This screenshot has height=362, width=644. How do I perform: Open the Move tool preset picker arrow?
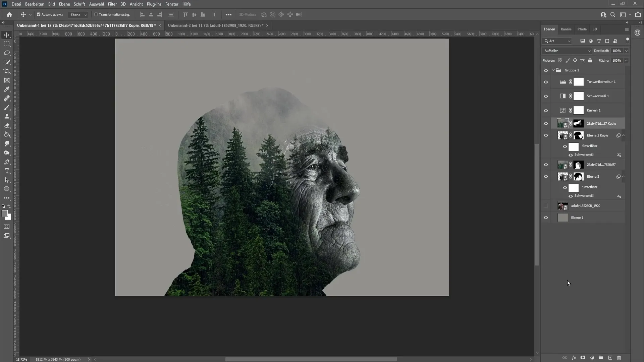click(x=30, y=15)
